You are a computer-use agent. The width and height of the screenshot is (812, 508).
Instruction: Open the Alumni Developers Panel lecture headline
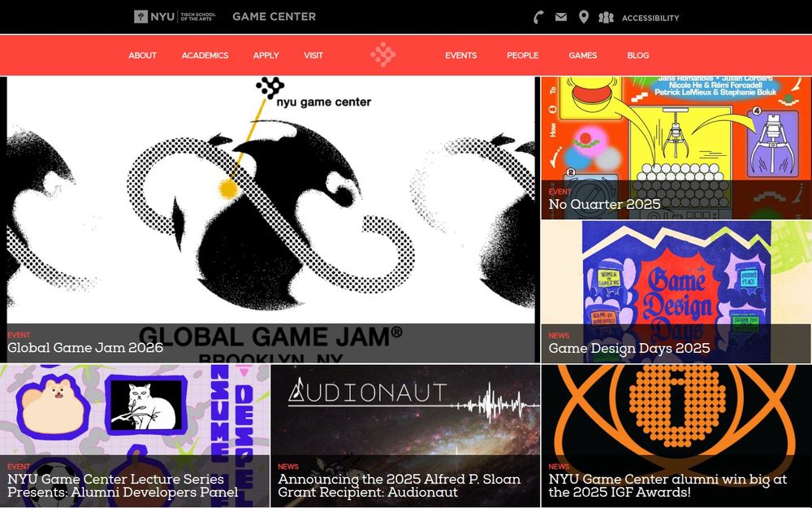click(x=123, y=486)
